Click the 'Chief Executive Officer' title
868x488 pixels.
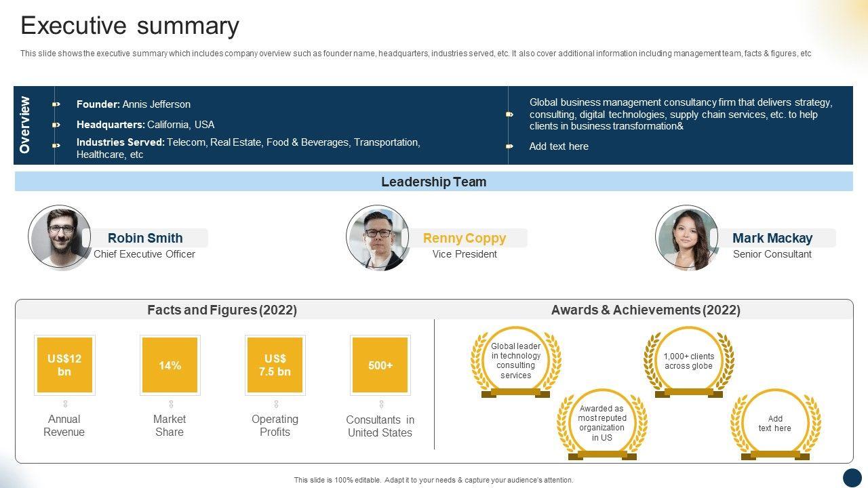pos(144,254)
